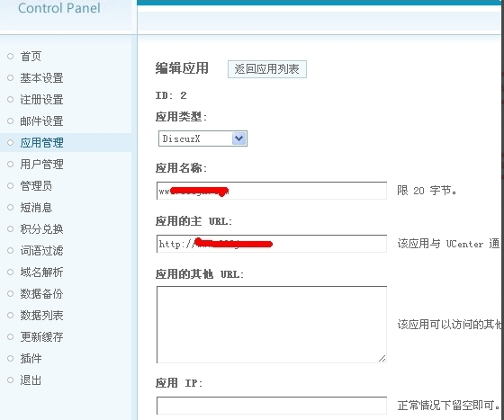The image size is (504, 420).
Task: Focus the 应用名称 text field
Action: pyautogui.click(x=272, y=191)
